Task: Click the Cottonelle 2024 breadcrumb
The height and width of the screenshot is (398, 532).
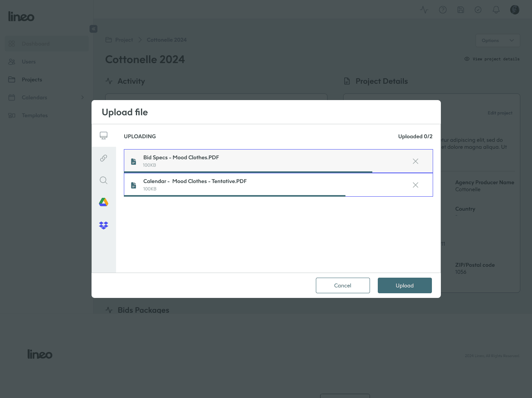Action: coord(167,40)
